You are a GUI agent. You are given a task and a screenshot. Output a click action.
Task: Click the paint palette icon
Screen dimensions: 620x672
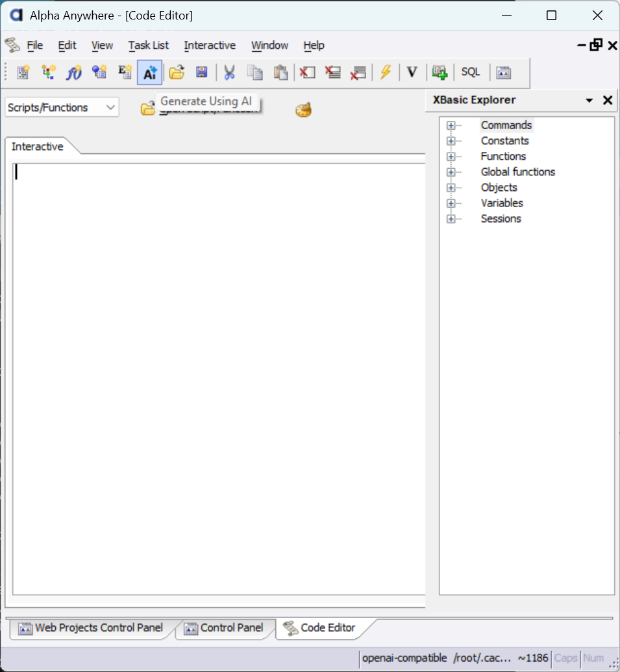(303, 110)
